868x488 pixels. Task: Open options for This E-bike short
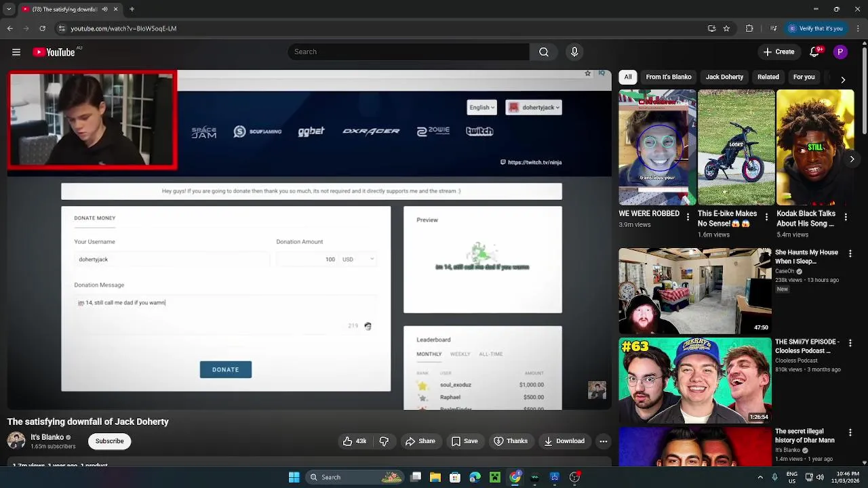[x=766, y=217]
